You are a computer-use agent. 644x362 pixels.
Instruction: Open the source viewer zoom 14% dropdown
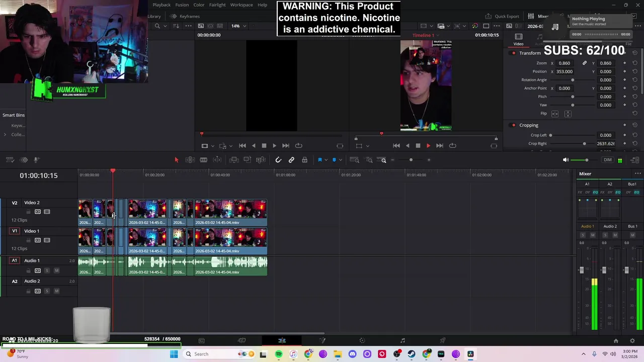(238, 26)
